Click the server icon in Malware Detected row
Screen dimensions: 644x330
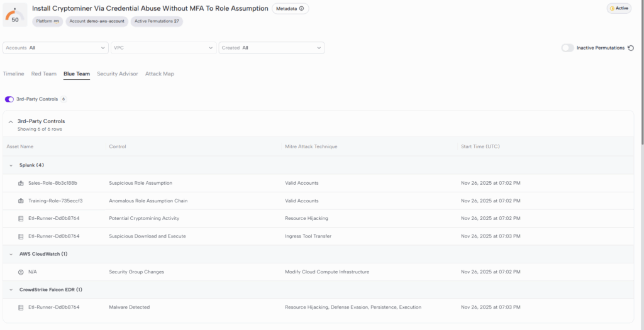point(21,307)
